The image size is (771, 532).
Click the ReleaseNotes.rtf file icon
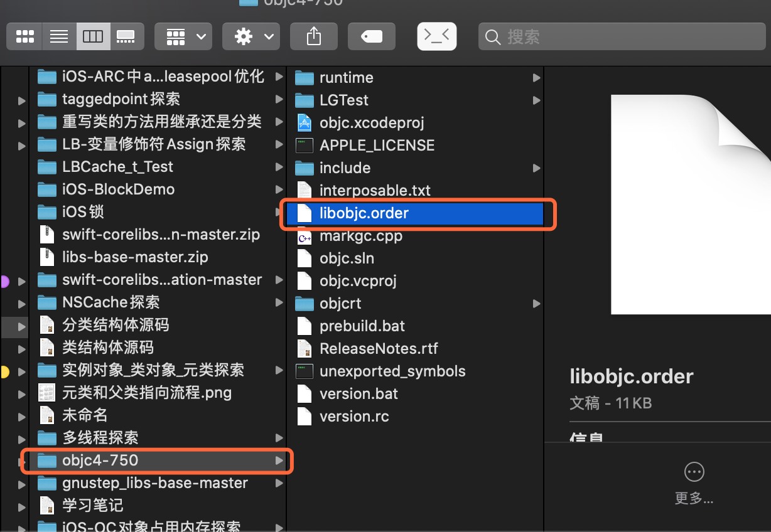[x=305, y=349]
